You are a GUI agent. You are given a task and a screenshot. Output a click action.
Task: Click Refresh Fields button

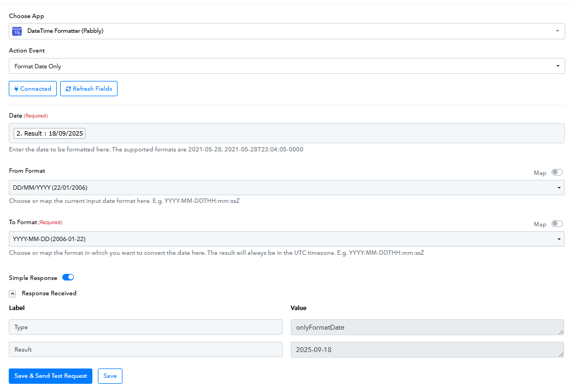click(x=89, y=89)
